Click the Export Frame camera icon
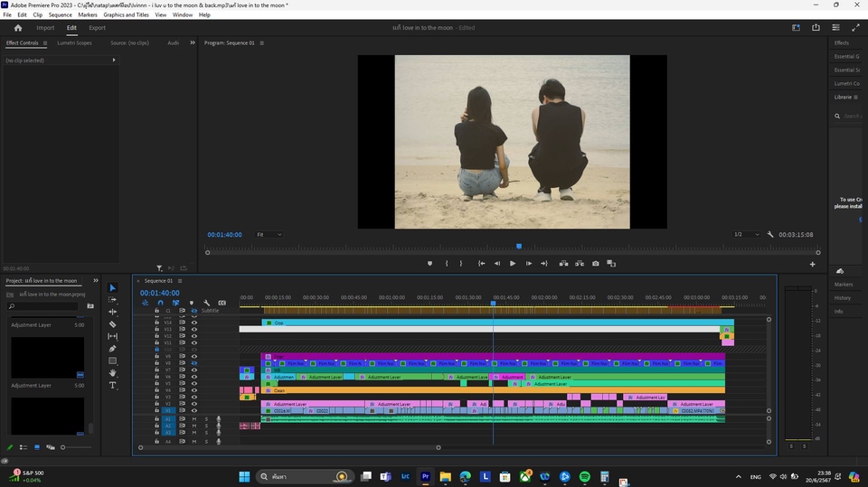 tap(595, 264)
